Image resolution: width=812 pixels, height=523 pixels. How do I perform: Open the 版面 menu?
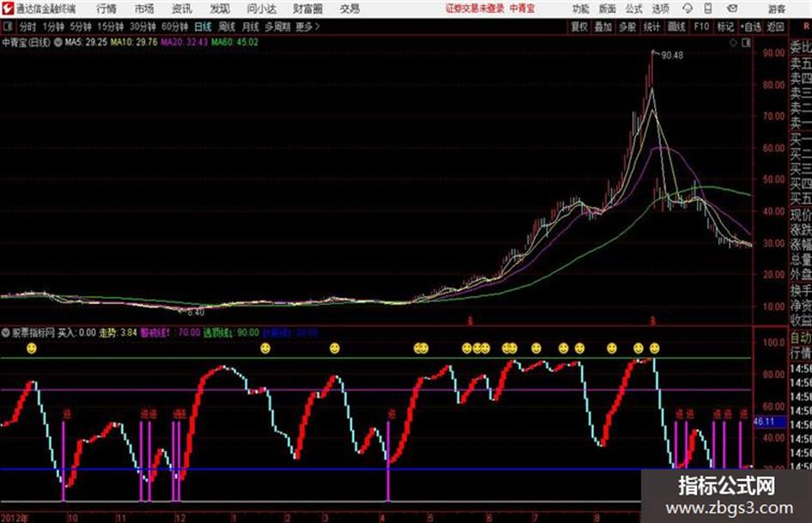point(607,9)
